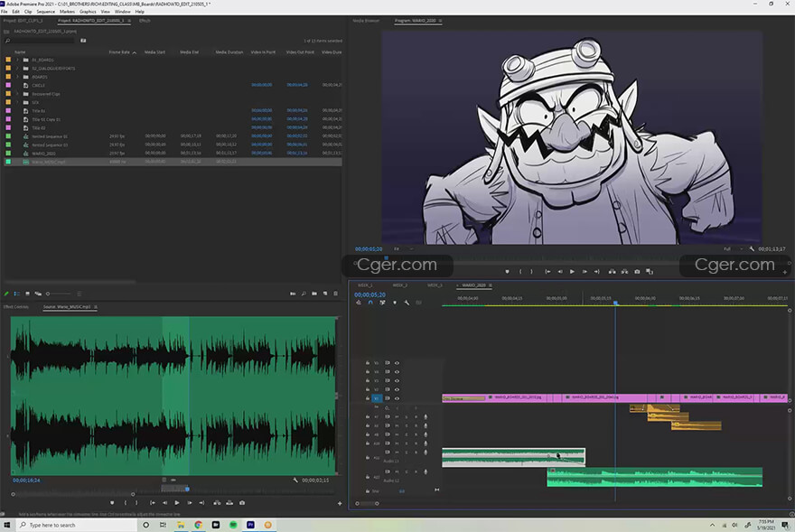Click Overwrite in the Source monitor
The image size is (795, 532).
229,503
